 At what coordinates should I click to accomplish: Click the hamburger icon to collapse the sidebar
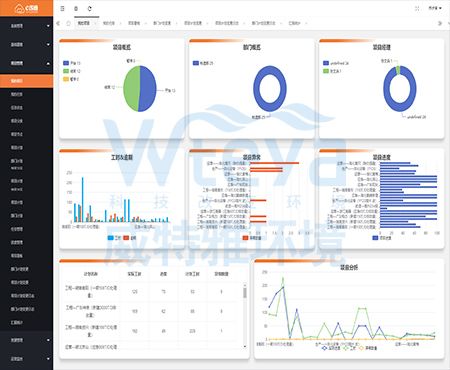(62, 9)
